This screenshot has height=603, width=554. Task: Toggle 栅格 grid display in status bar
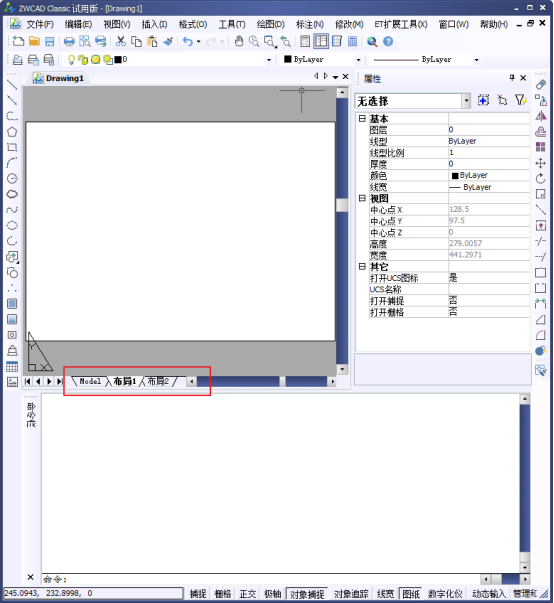coord(223,594)
